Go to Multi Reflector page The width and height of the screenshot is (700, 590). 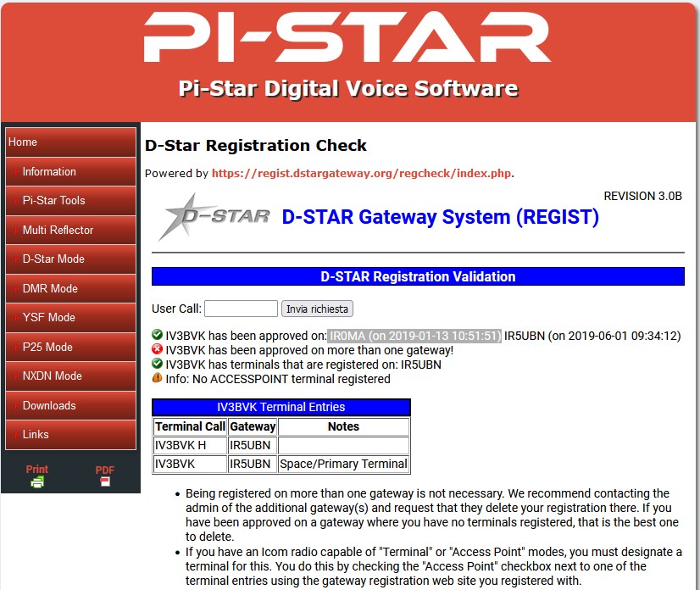coord(70,230)
